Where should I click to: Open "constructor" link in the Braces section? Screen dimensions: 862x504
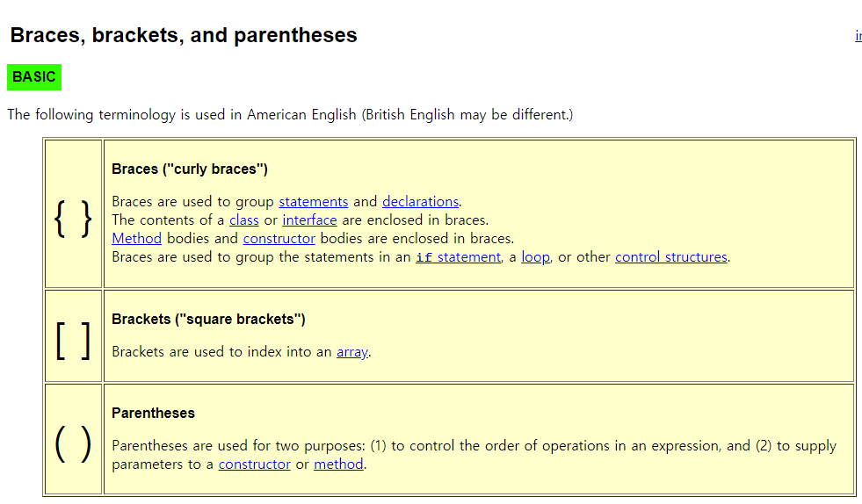click(x=279, y=239)
